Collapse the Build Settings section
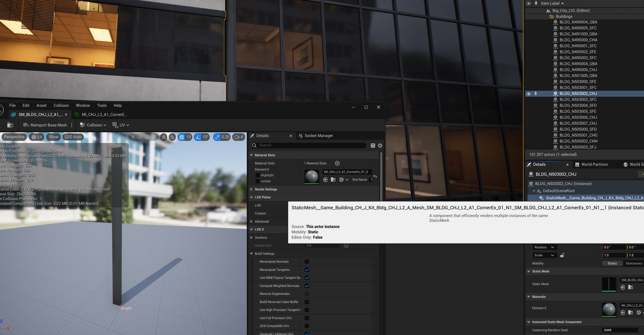The width and height of the screenshot is (644, 335). [x=251, y=254]
